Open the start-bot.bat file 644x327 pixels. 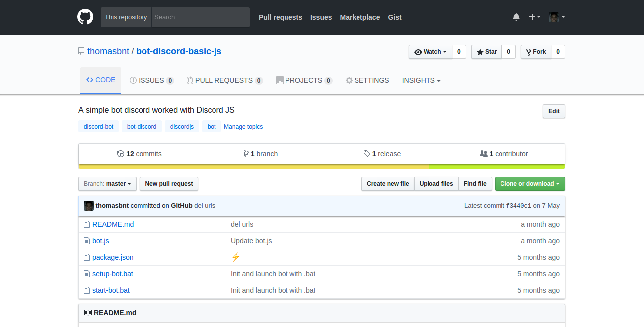click(x=111, y=290)
